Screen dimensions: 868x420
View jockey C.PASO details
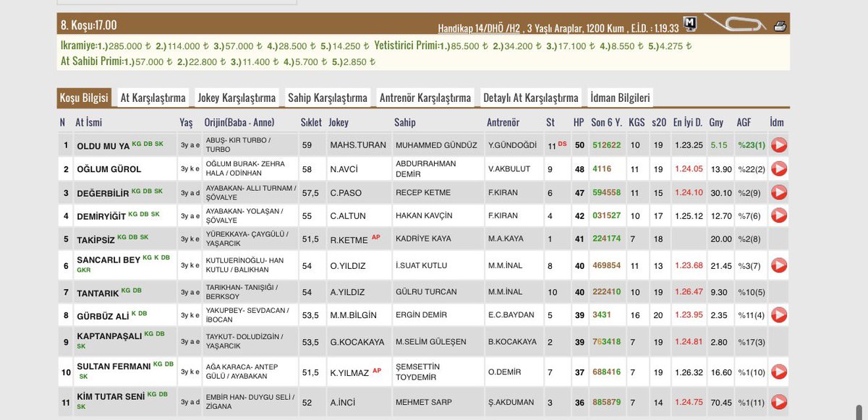point(345,193)
